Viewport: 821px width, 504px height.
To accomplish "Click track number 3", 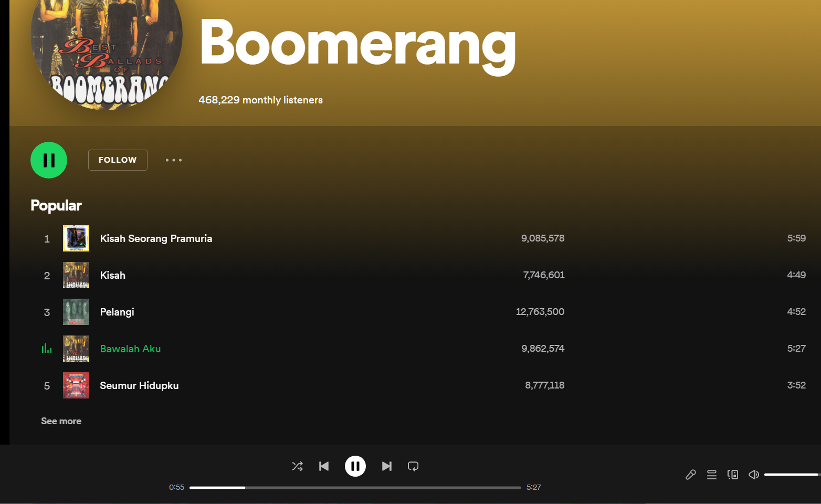I will click(47, 312).
